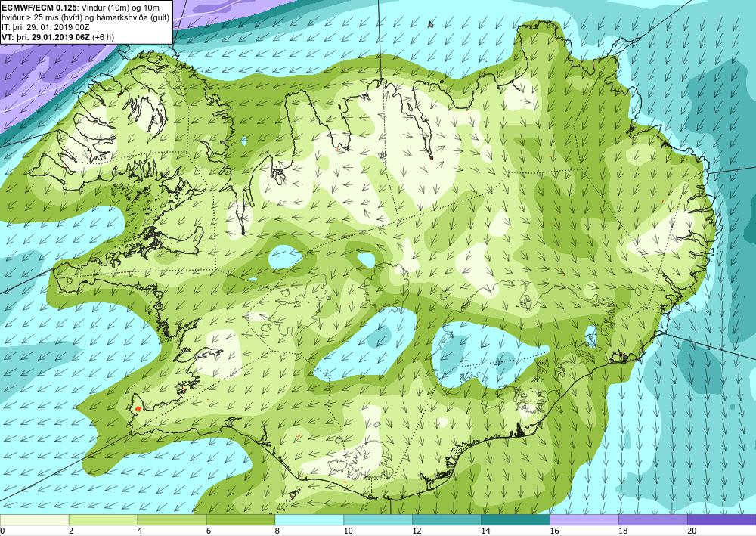Screen dimensions: 756x536
Task: Click the legend scale label "18"
Action: tap(623, 531)
